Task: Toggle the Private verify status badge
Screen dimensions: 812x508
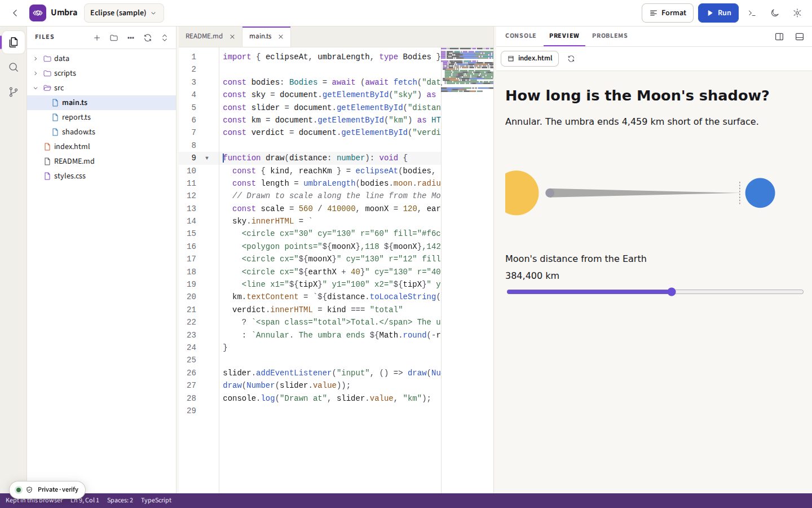Action: [x=47, y=489]
